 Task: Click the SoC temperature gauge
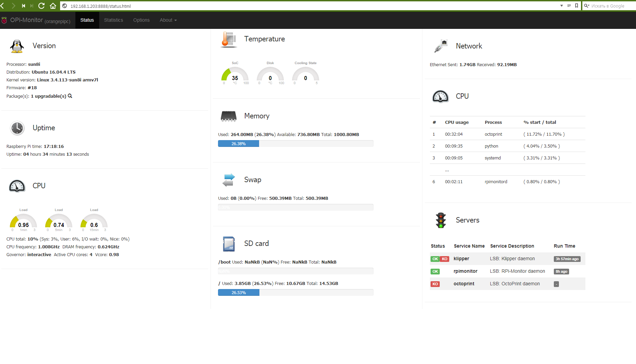235,75
